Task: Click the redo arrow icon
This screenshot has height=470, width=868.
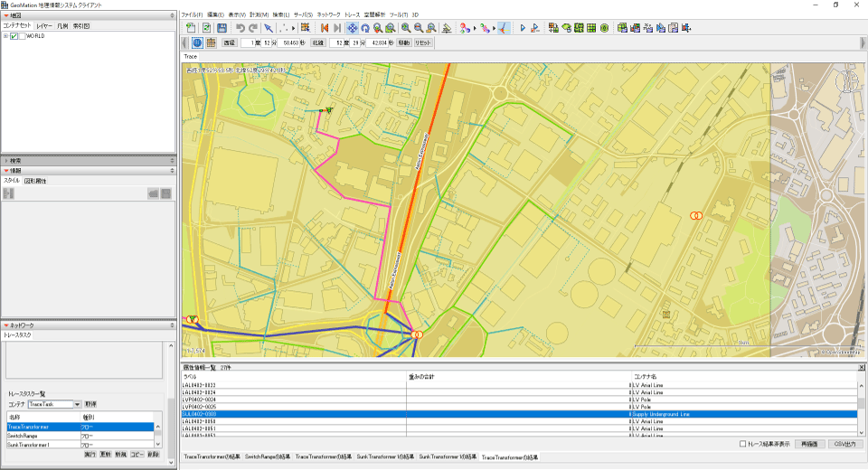Action: 252,28
